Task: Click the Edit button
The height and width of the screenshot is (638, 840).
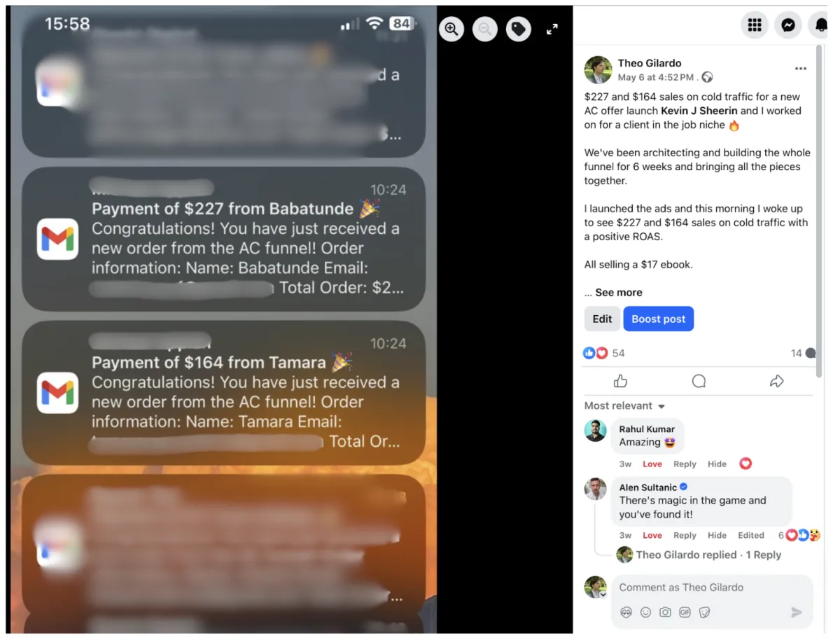Action: coord(602,319)
